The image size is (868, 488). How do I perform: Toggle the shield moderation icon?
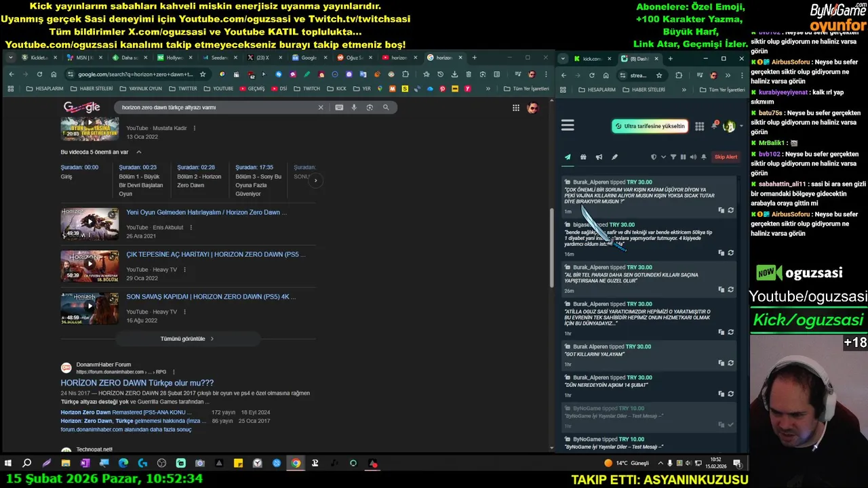tap(654, 157)
